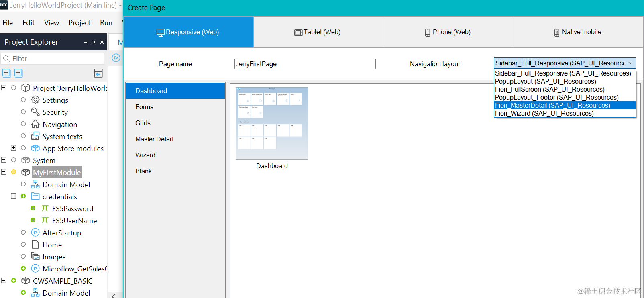The height and width of the screenshot is (298, 644).
Task: Collapse the Project 'JerryHelloWorld' tree node
Action: point(4,88)
